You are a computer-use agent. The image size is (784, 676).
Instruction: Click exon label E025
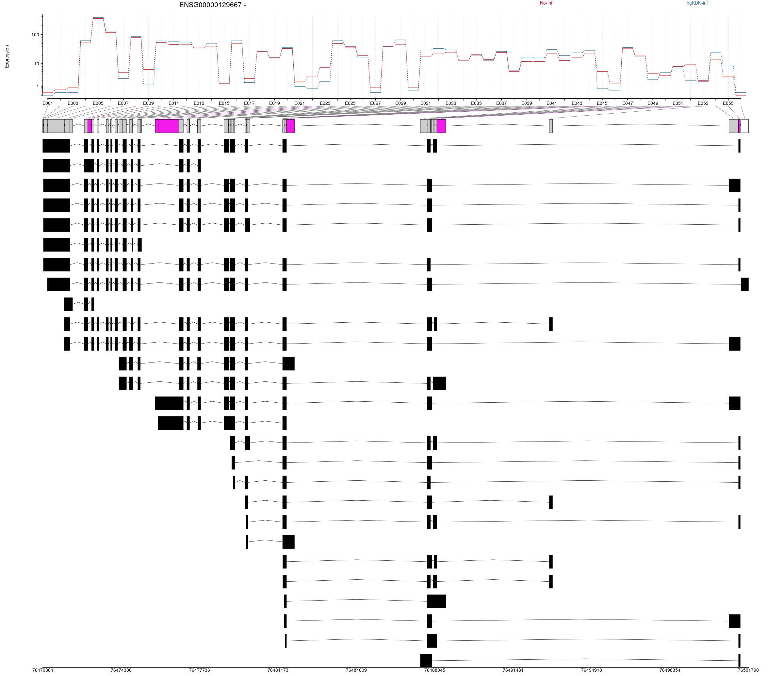[350, 103]
